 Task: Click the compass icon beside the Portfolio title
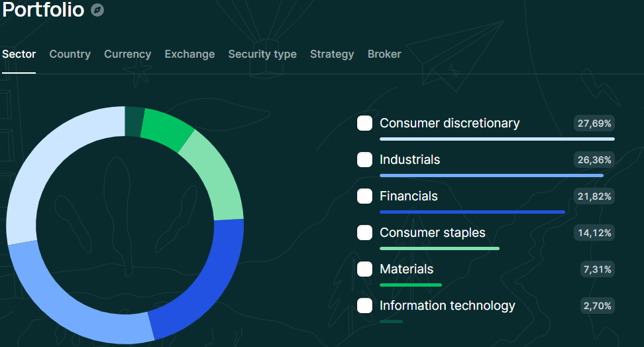97,10
